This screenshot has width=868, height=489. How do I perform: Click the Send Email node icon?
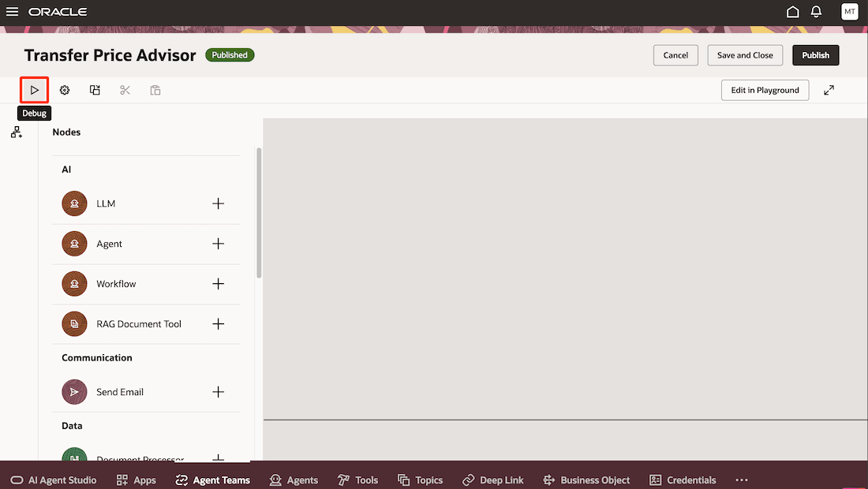pyautogui.click(x=74, y=392)
